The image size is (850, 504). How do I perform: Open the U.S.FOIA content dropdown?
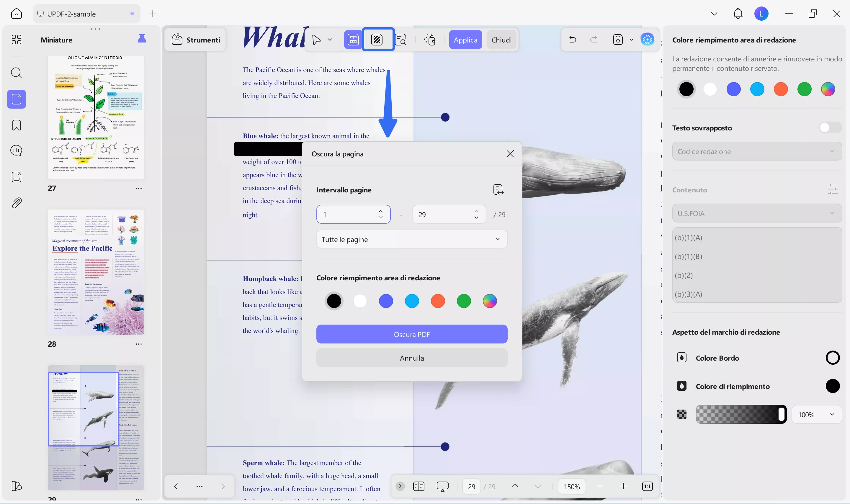(x=757, y=213)
